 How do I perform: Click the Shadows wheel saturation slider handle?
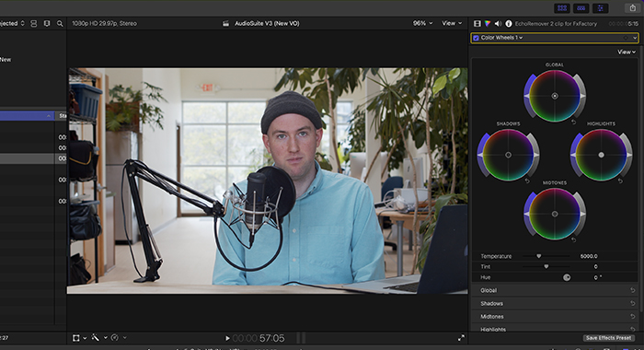pyautogui.click(x=479, y=155)
